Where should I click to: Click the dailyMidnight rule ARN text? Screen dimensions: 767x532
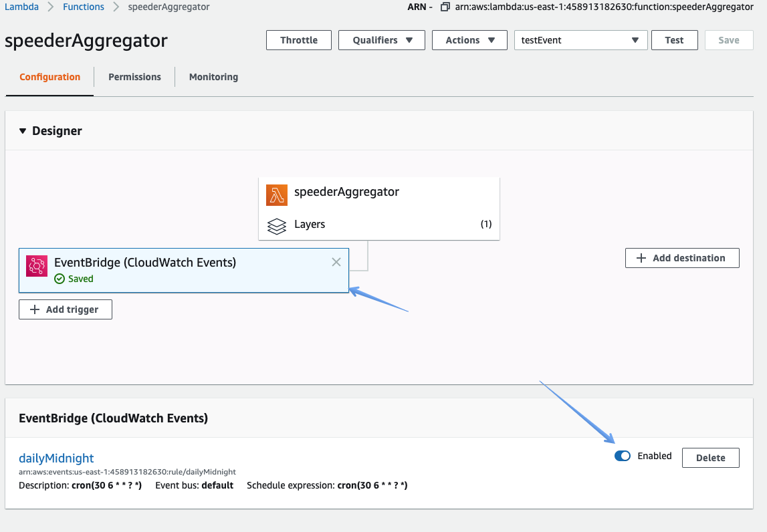click(127, 472)
